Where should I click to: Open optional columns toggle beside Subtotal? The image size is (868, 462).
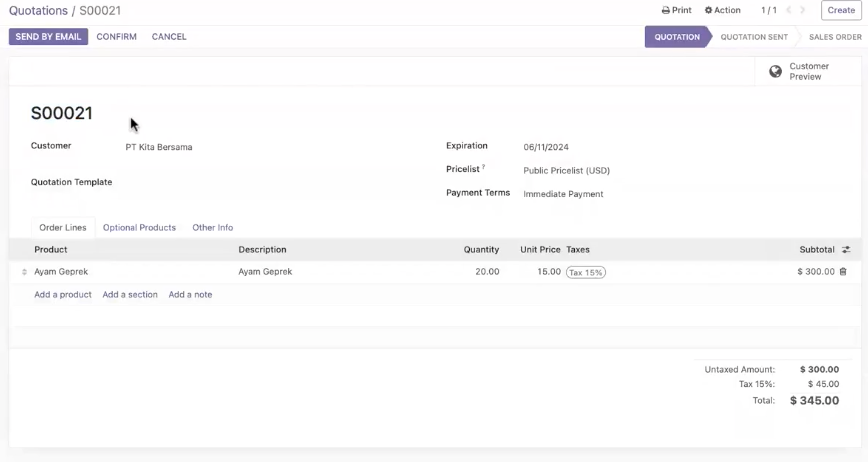(846, 250)
